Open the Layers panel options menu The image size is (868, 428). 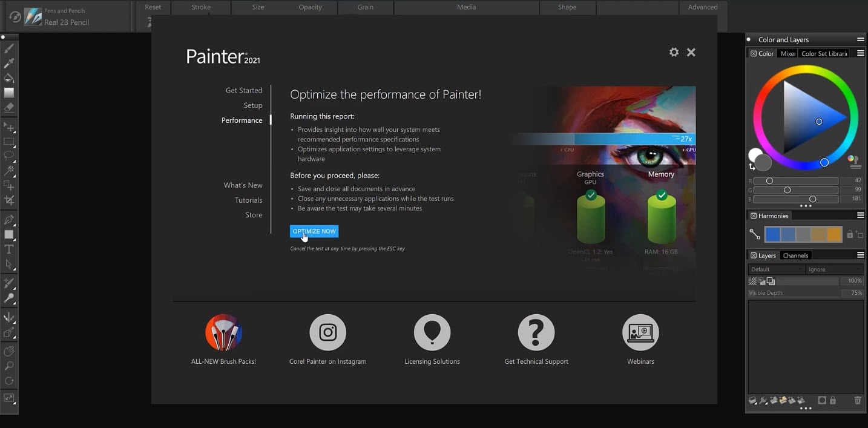(x=860, y=255)
